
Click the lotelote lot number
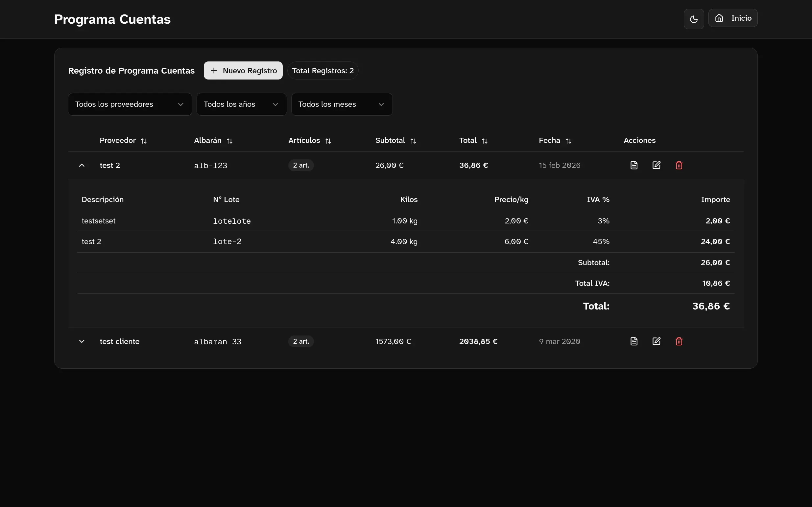pyautogui.click(x=232, y=221)
